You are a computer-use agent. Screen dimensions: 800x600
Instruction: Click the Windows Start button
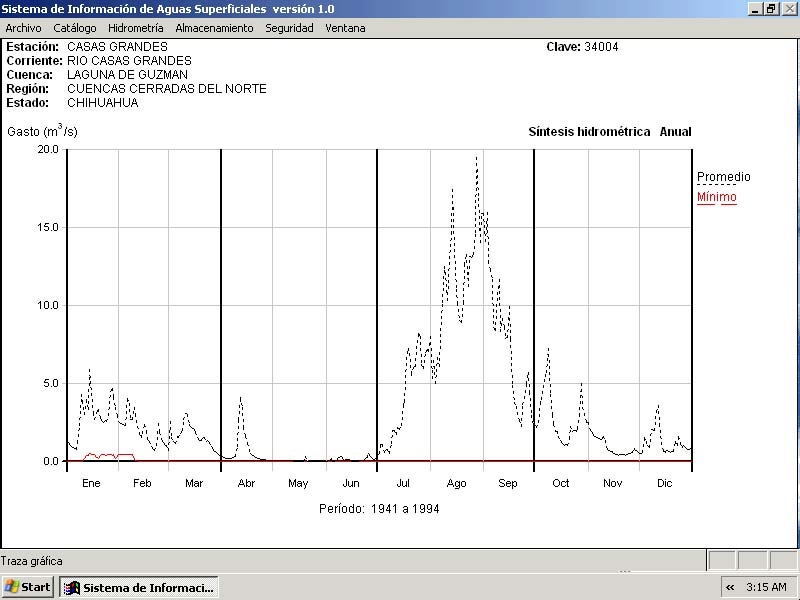pyautogui.click(x=28, y=587)
